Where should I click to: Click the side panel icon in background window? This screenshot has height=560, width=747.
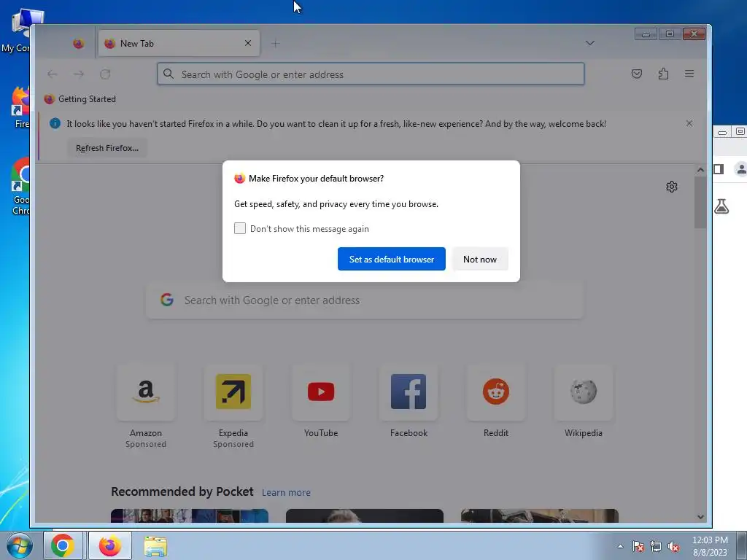(x=719, y=169)
